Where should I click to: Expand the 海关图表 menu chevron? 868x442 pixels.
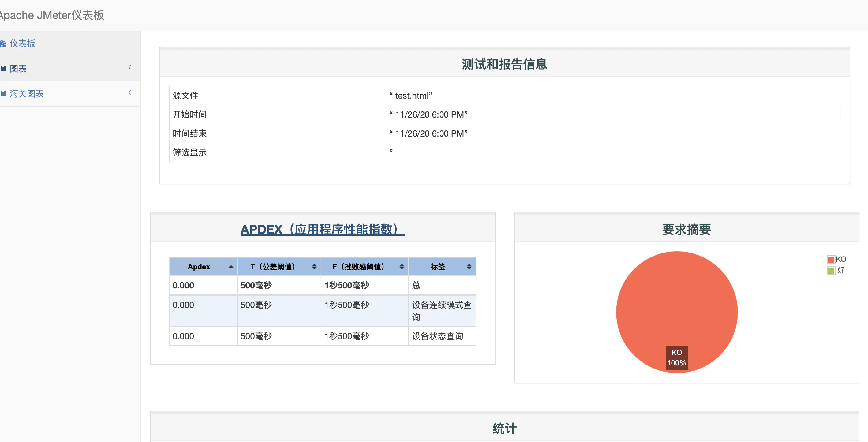129,92
